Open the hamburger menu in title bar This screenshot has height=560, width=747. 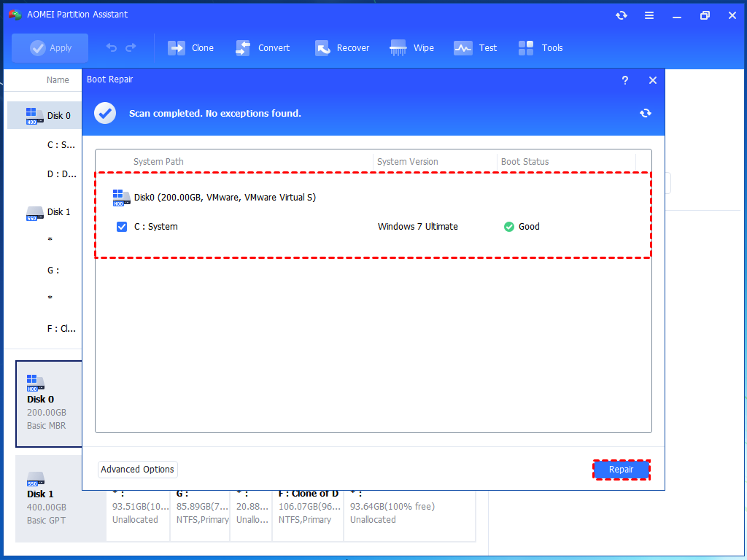[x=649, y=15]
